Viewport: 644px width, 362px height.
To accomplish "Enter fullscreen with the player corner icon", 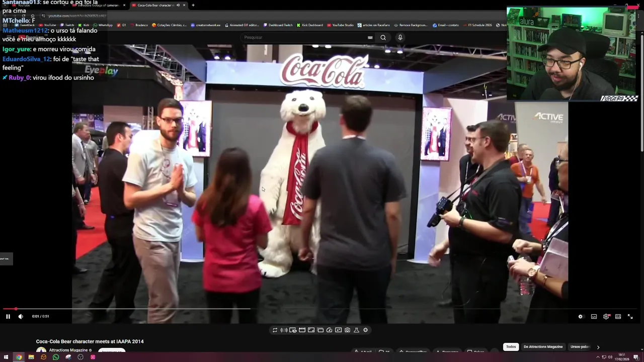I will [x=630, y=317].
